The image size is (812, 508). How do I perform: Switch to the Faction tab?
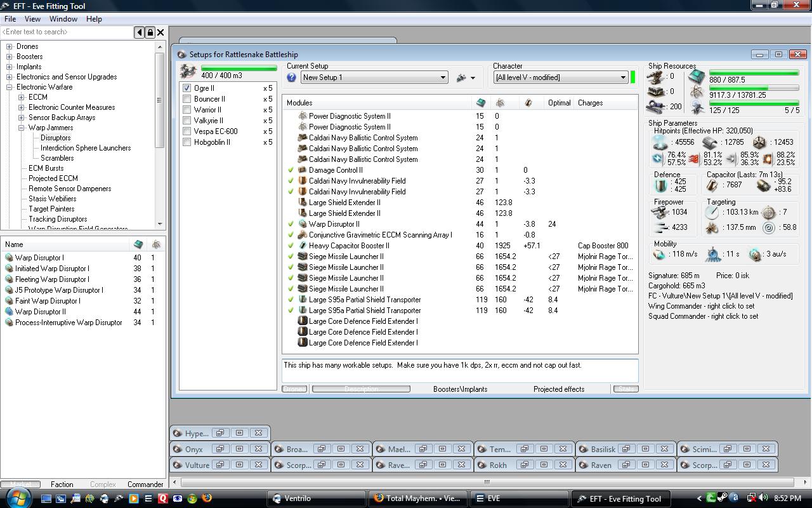(62, 485)
